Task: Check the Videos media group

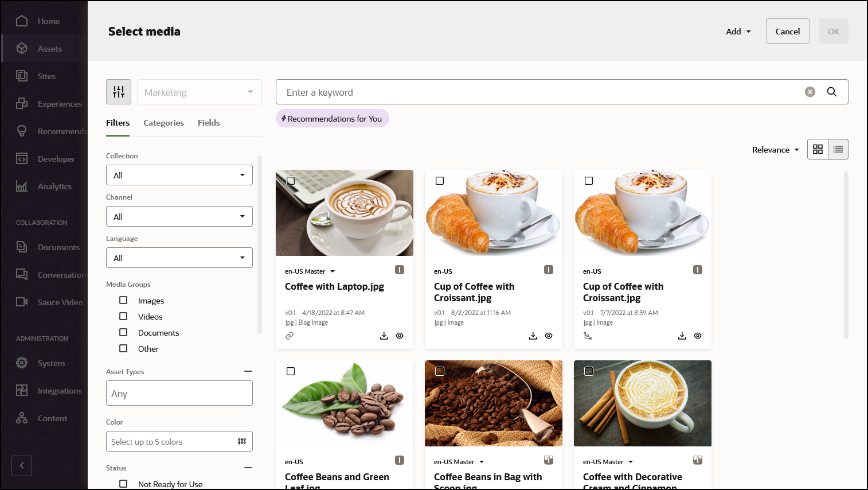Action: pyautogui.click(x=123, y=316)
